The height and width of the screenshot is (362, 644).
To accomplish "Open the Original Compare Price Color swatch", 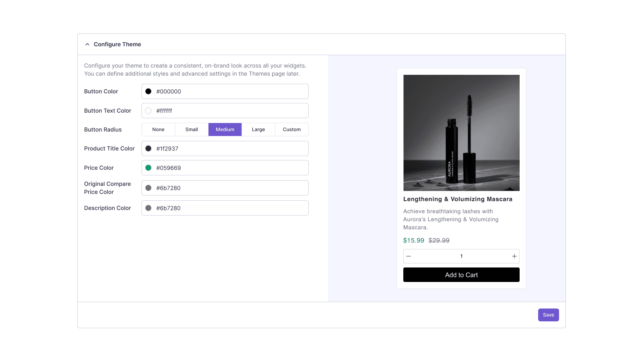I will pos(149,188).
